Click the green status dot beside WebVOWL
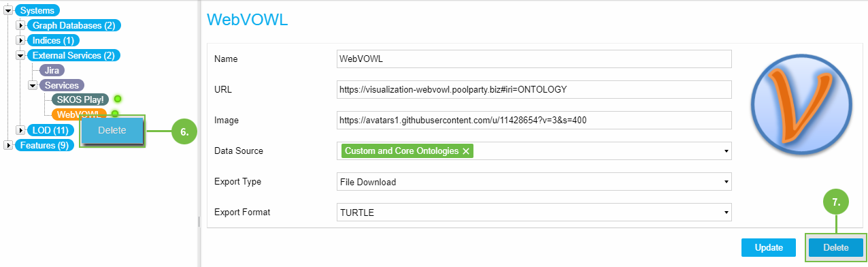 [x=115, y=114]
